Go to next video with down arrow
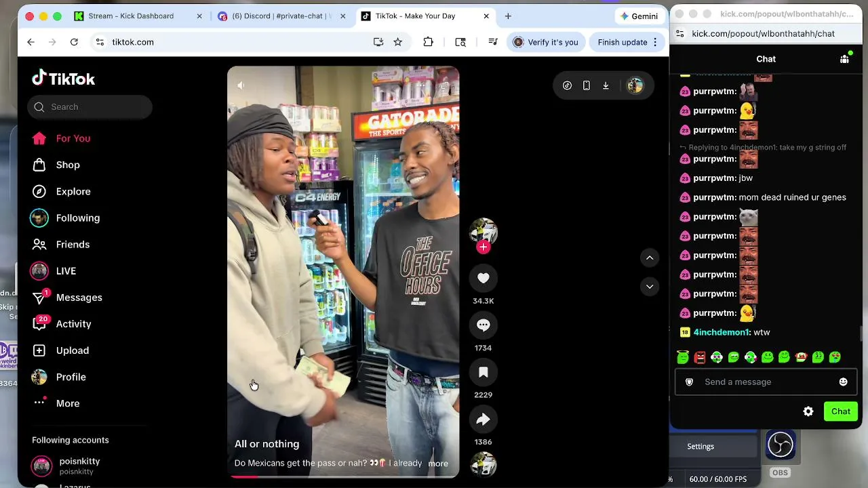The height and width of the screenshot is (488, 868). [x=650, y=287]
